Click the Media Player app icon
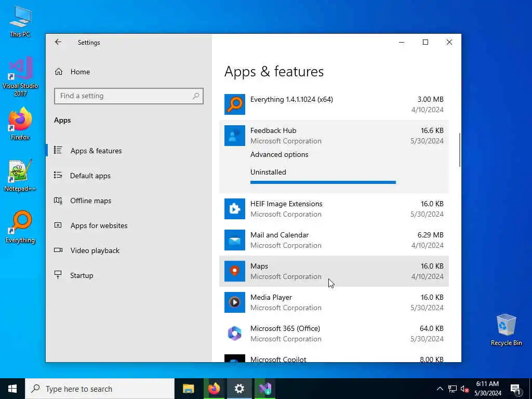 [235, 303]
